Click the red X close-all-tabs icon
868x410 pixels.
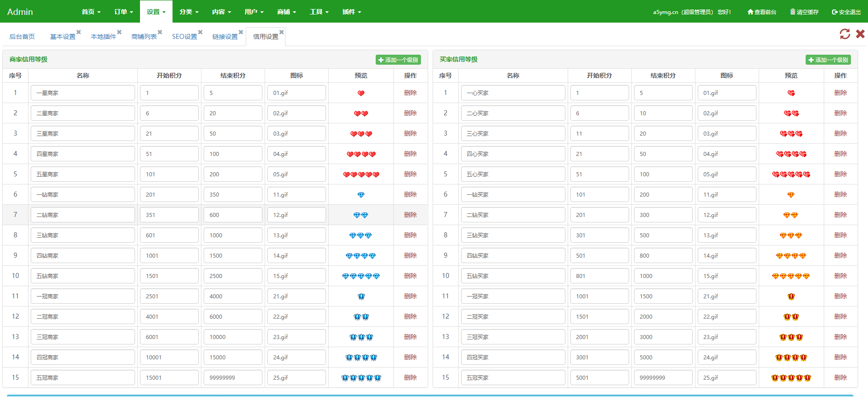(860, 34)
